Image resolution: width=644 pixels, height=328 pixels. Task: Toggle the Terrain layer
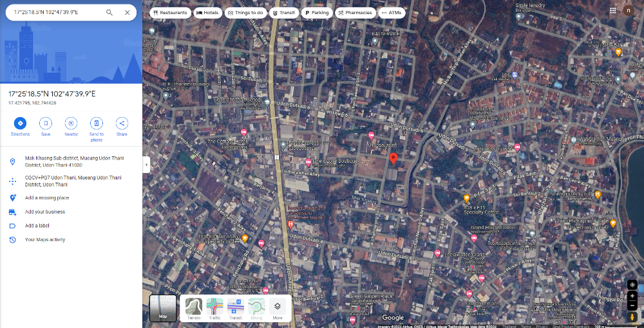point(194,309)
